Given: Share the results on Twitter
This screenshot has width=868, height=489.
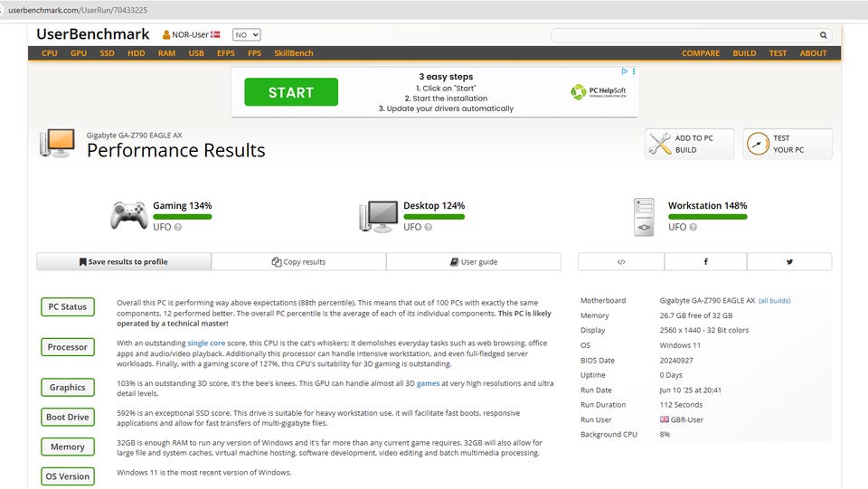Looking at the screenshot, I should click(789, 261).
